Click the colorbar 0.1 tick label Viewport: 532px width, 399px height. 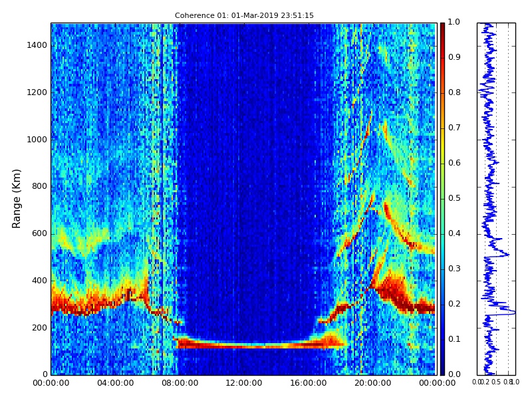click(454, 339)
